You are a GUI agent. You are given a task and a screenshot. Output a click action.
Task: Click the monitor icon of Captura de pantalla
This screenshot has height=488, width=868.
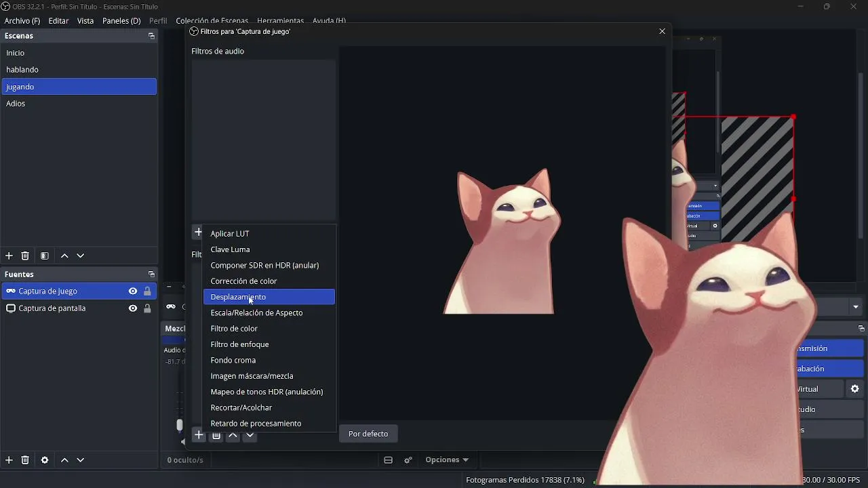click(x=11, y=308)
